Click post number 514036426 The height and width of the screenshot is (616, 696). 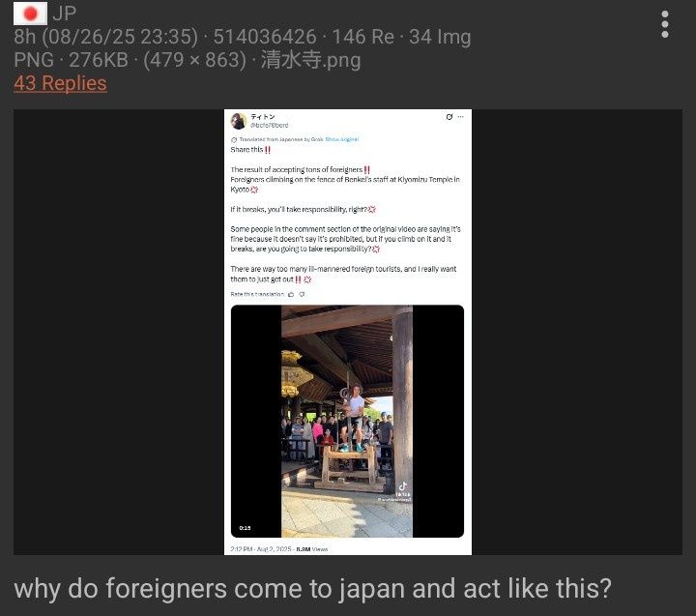(265, 37)
